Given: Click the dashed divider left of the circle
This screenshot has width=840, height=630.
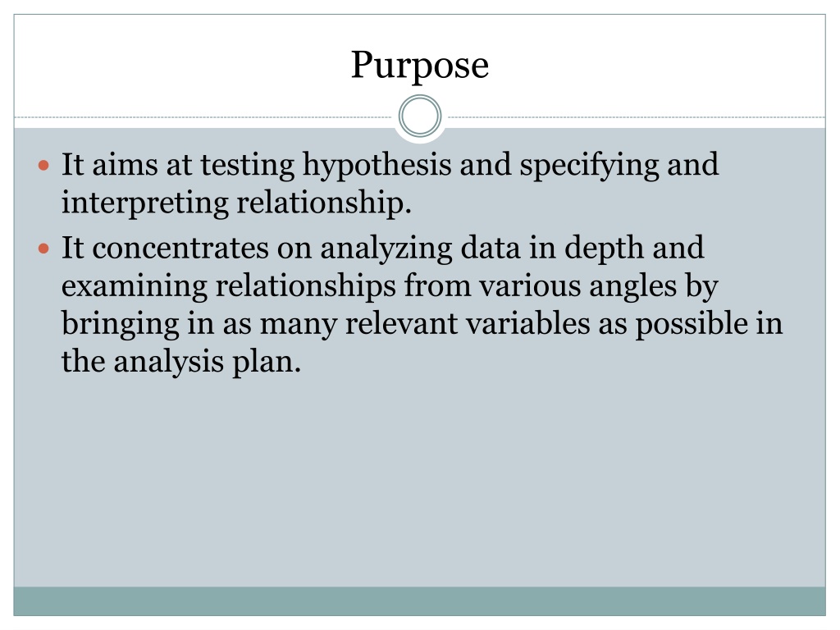Looking at the screenshot, I should click(203, 117).
